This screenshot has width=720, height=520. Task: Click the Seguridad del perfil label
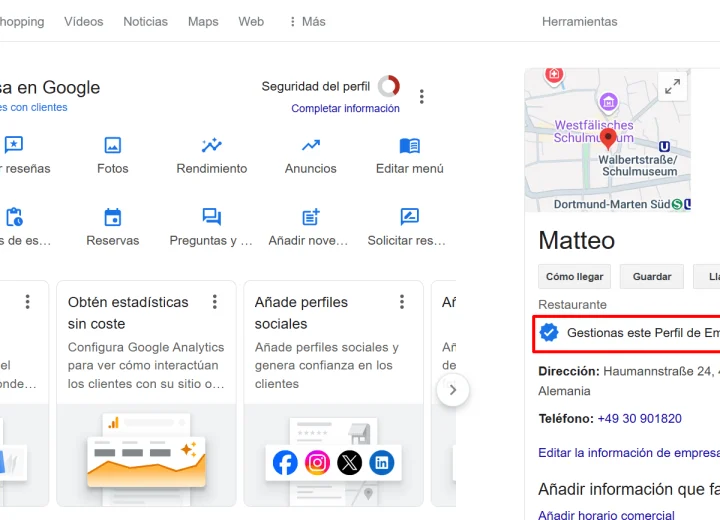coord(315,86)
